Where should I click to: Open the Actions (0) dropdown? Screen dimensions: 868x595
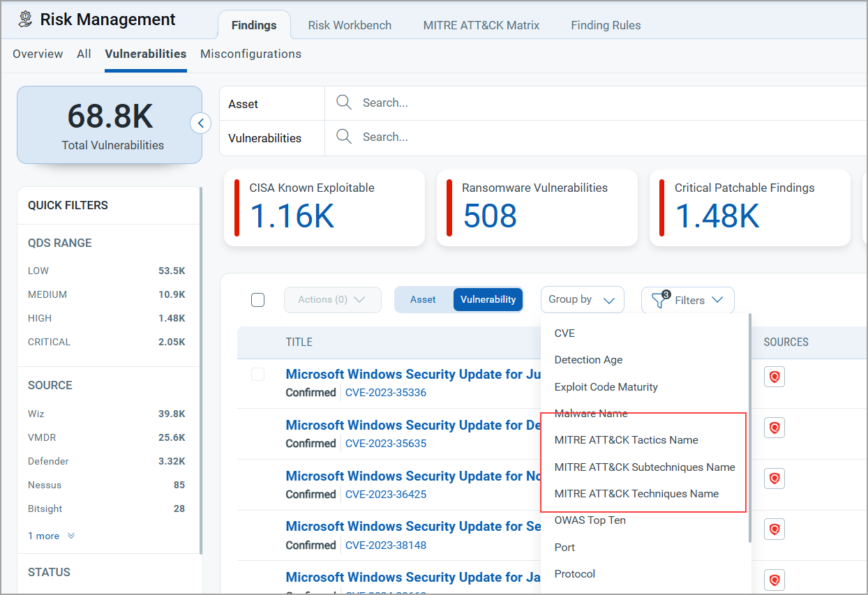click(332, 300)
